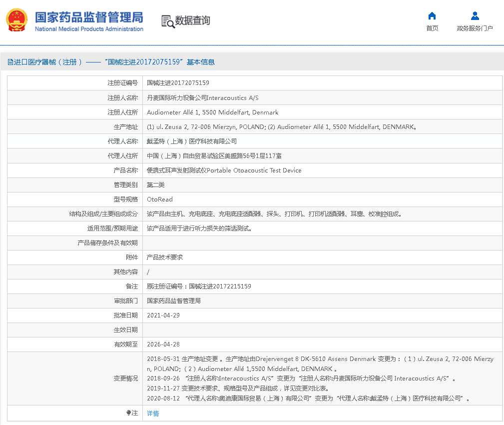The height and width of the screenshot is (425, 504).
Task: Click the 数据查询 heading text
Action: (192, 20)
